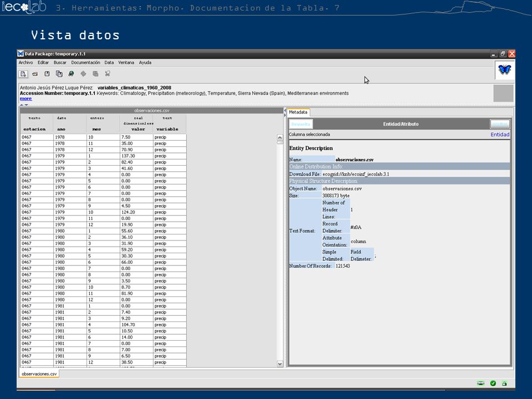Click the padlock status icon

point(504,383)
